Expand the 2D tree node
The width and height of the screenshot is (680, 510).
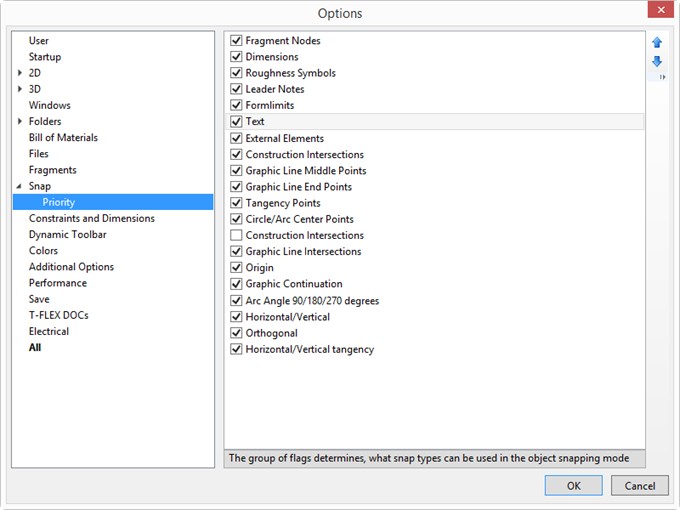pyautogui.click(x=20, y=73)
